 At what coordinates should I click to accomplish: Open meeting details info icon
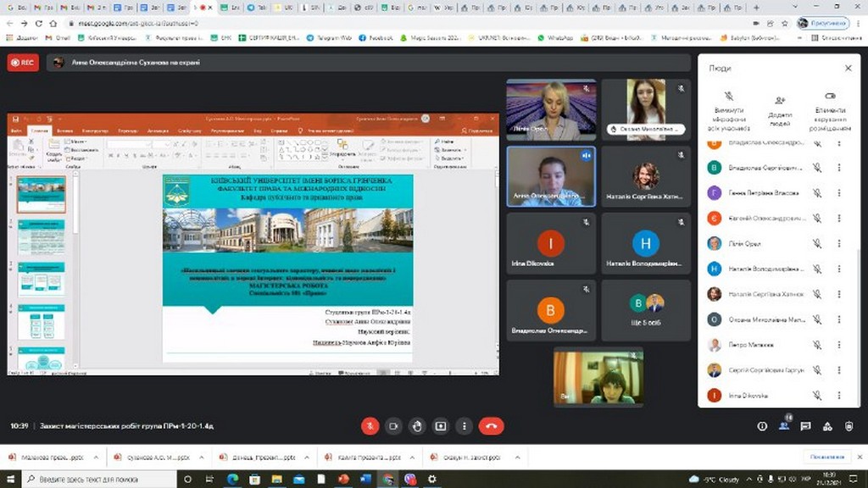pos(762,426)
